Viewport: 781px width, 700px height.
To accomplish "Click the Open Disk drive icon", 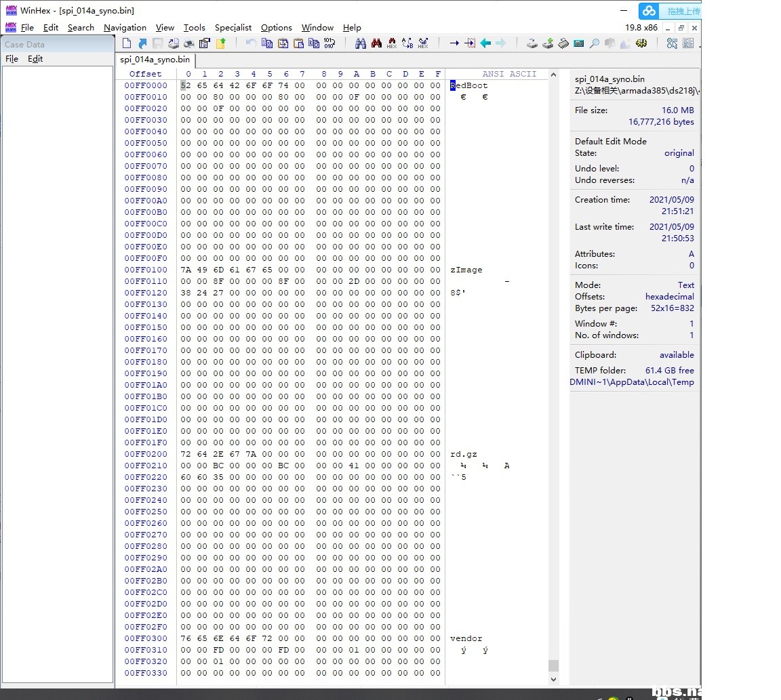I will pos(532,43).
